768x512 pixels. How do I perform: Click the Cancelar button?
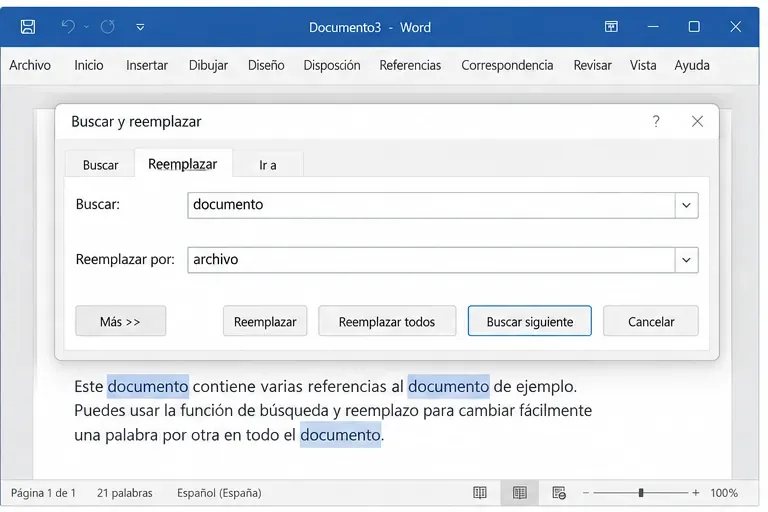click(x=651, y=321)
